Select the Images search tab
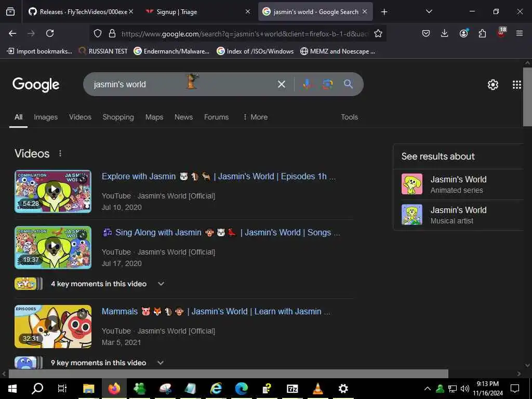The width and height of the screenshot is (532, 399). 46,117
